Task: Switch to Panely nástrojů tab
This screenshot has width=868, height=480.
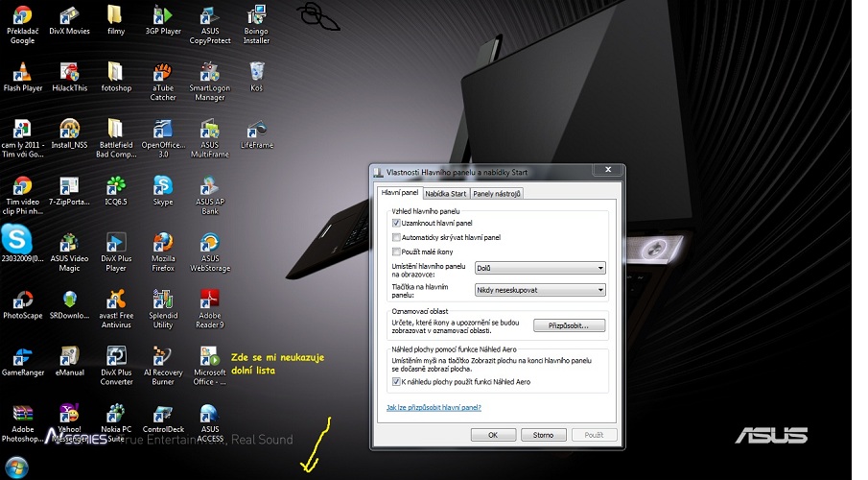Action: click(x=497, y=194)
